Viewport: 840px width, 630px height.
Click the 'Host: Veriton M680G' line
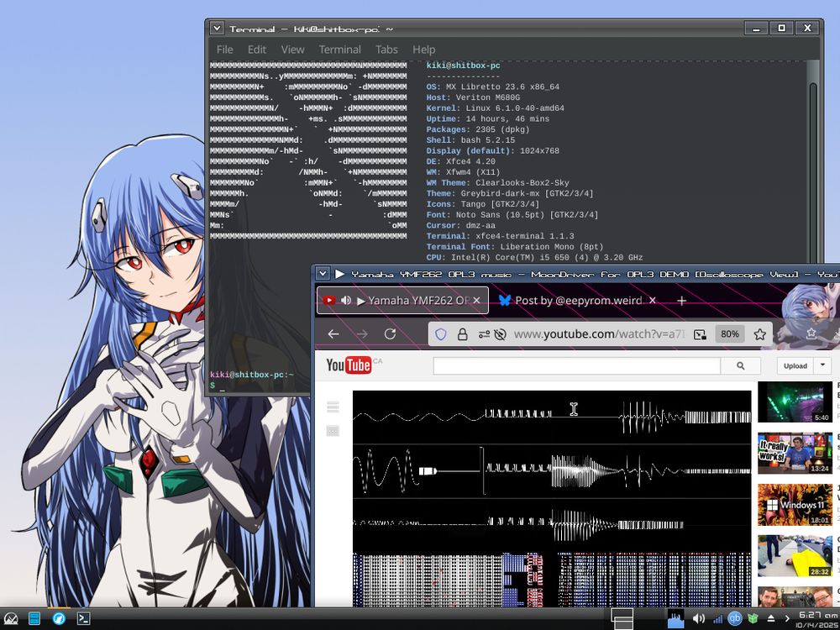click(x=473, y=97)
